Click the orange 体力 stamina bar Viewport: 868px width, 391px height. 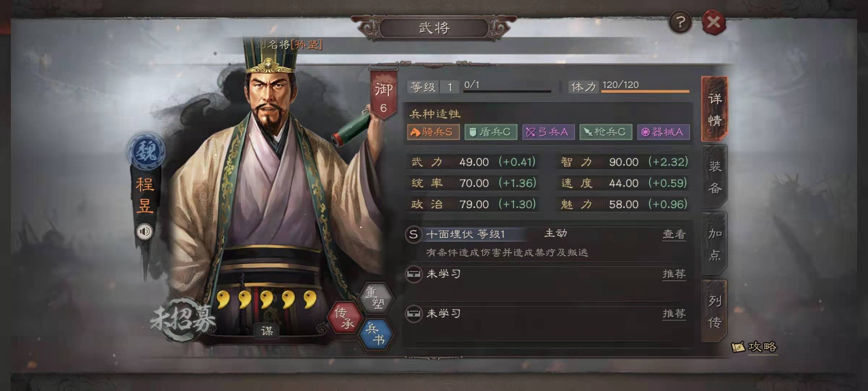(645, 91)
